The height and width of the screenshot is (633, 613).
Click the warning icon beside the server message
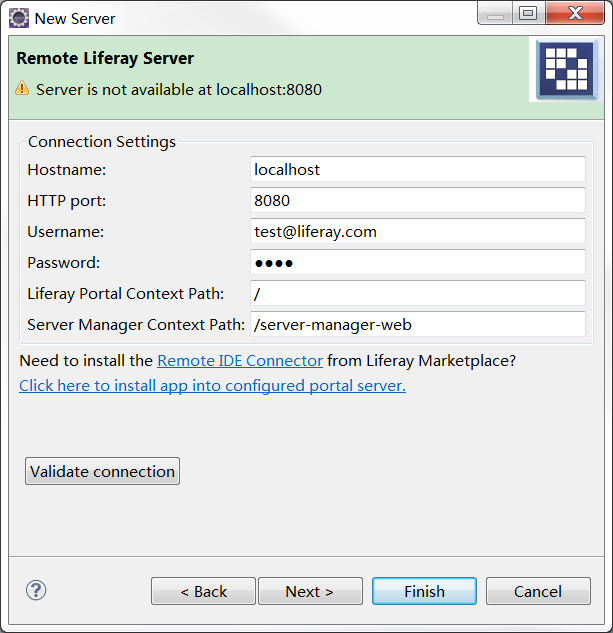click(23, 89)
